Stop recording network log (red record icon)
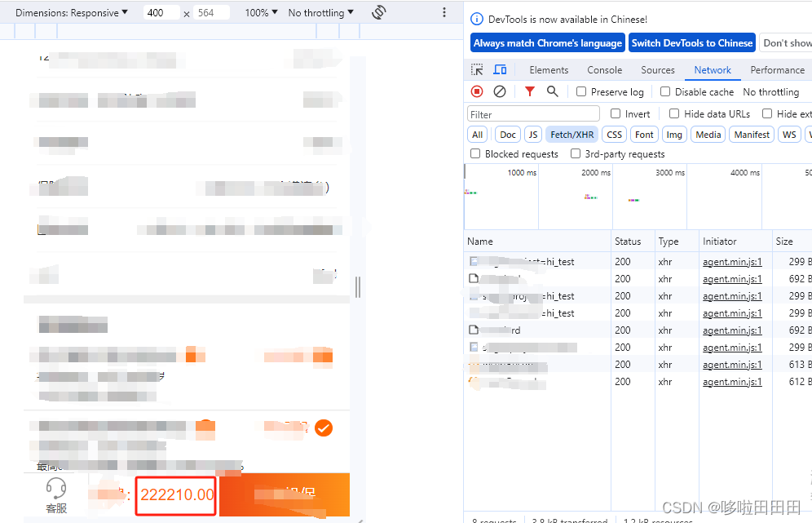Screen dimensions: 812x523 476,91
